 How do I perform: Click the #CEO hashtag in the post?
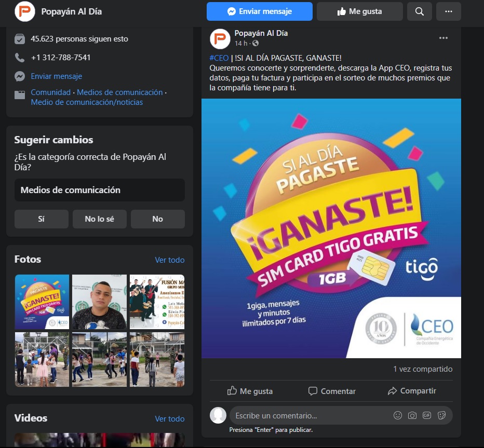tap(219, 58)
